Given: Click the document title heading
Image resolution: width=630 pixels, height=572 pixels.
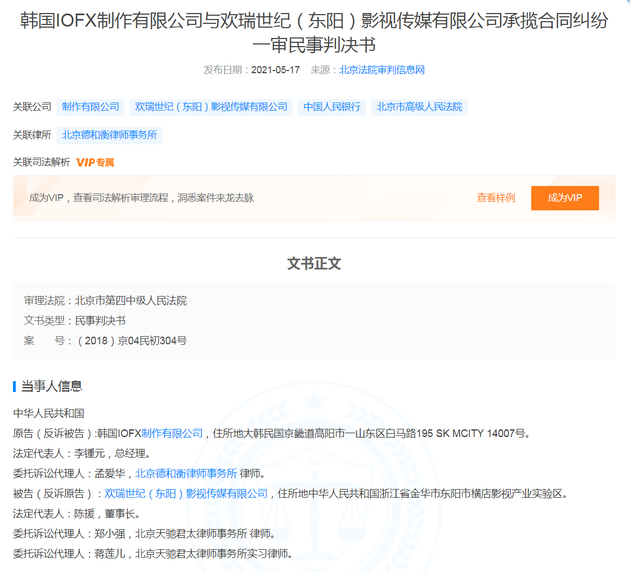Looking at the screenshot, I should tap(314, 32).
